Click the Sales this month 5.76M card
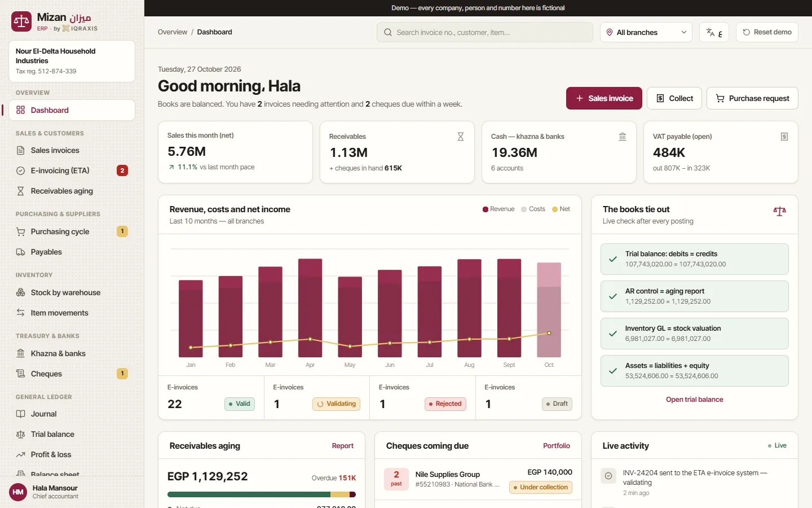The height and width of the screenshot is (508, 812). pos(235,152)
